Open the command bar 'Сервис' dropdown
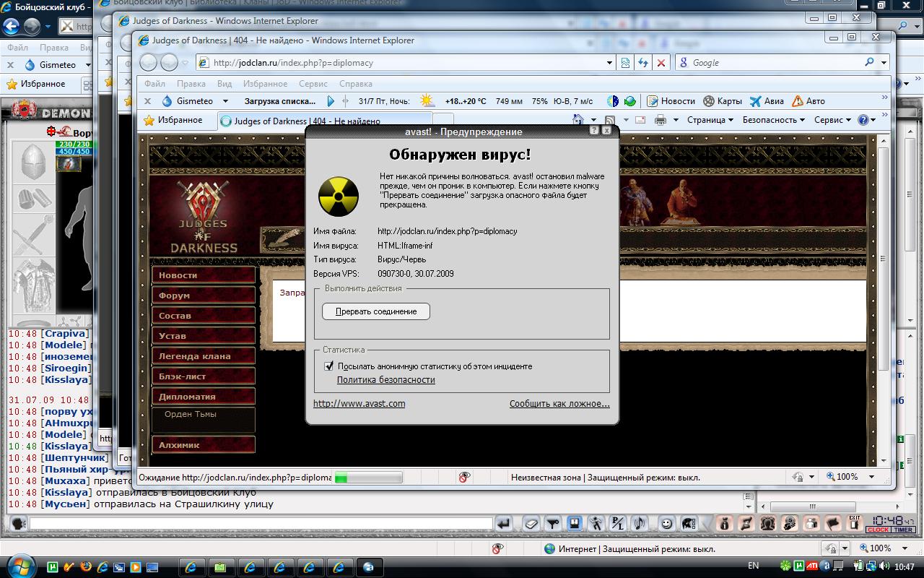 pyautogui.click(x=833, y=120)
